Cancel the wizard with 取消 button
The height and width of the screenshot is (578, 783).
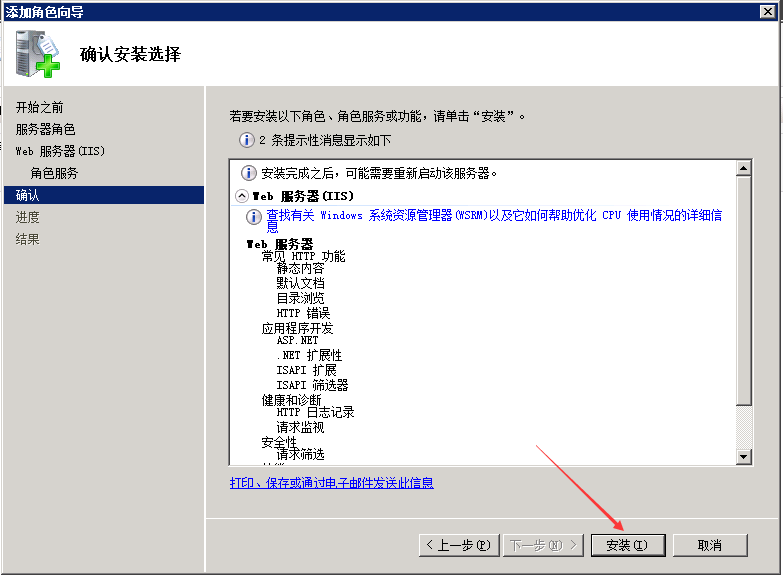[x=710, y=545]
